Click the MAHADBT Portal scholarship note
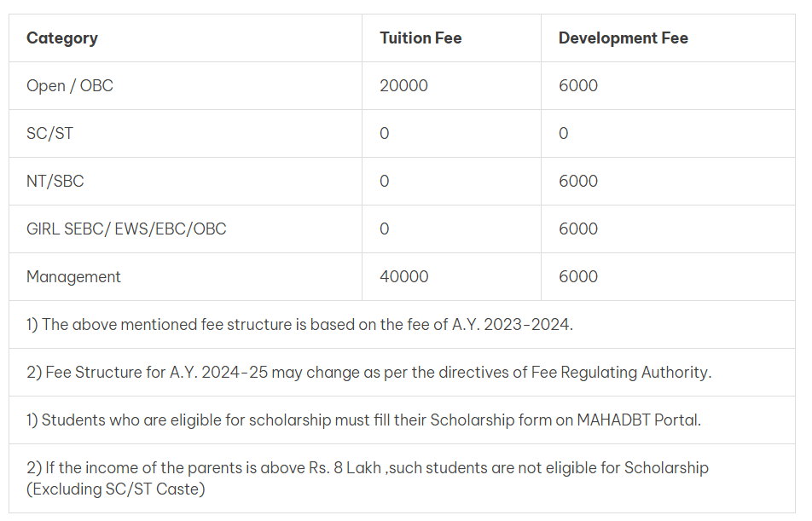812x521 pixels. (363, 420)
